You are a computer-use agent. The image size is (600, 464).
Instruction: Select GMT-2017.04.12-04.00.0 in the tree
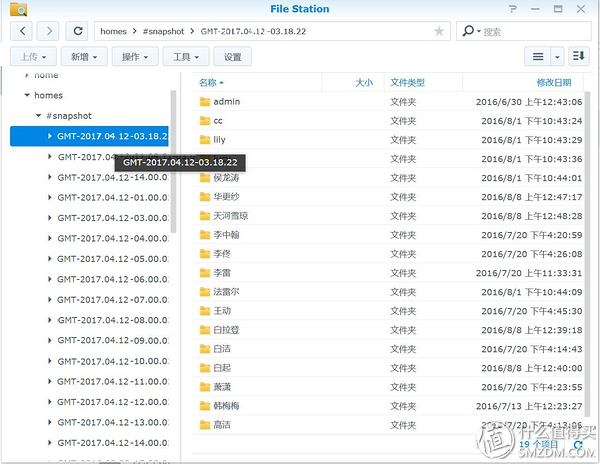[113, 238]
